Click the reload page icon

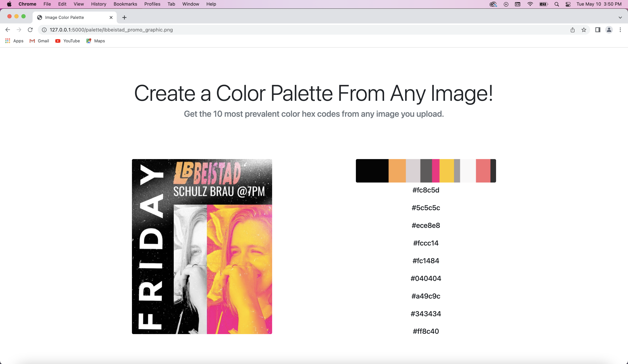[30, 30]
